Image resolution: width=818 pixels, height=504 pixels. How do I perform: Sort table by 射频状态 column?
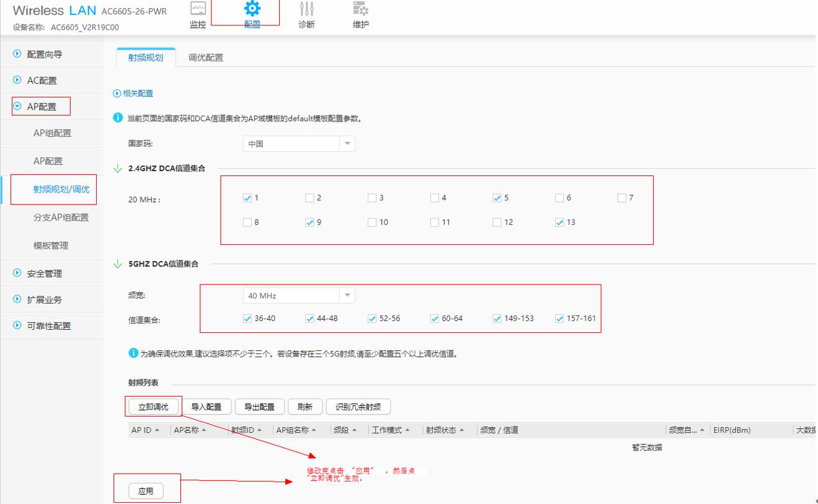445,430
